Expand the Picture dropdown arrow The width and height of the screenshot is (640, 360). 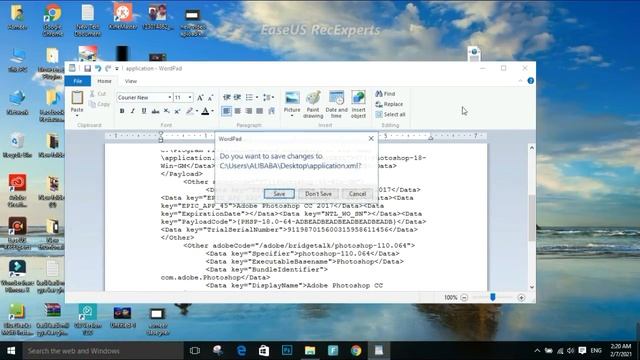coord(292,116)
